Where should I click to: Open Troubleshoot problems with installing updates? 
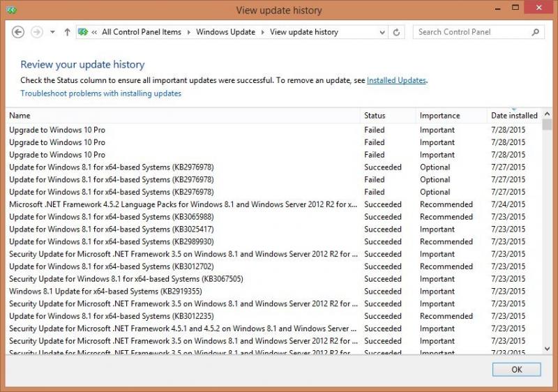[x=100, y=93]
